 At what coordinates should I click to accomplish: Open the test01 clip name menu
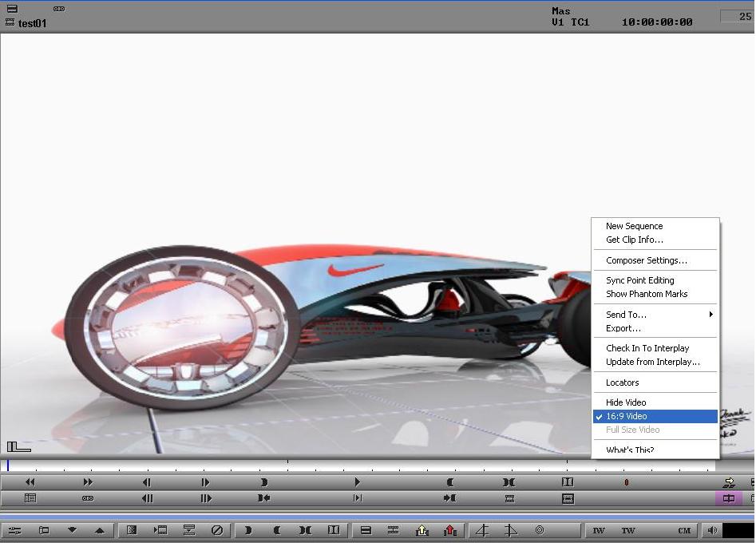32,22
